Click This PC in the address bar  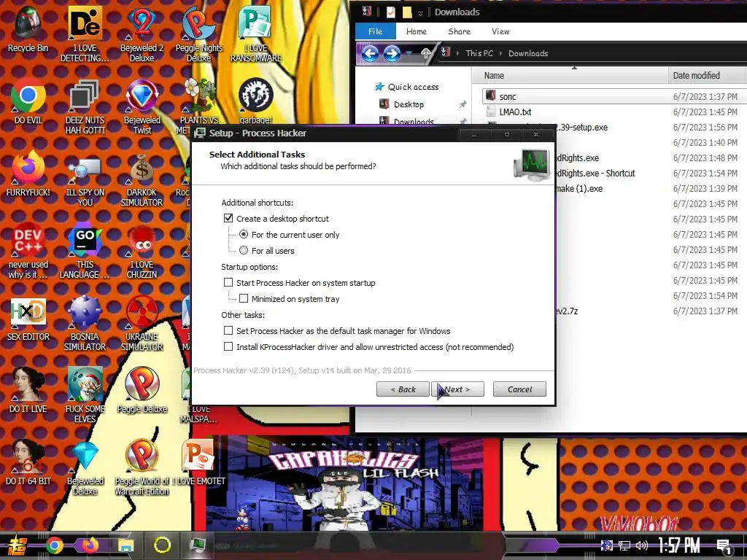pos(479,53)
